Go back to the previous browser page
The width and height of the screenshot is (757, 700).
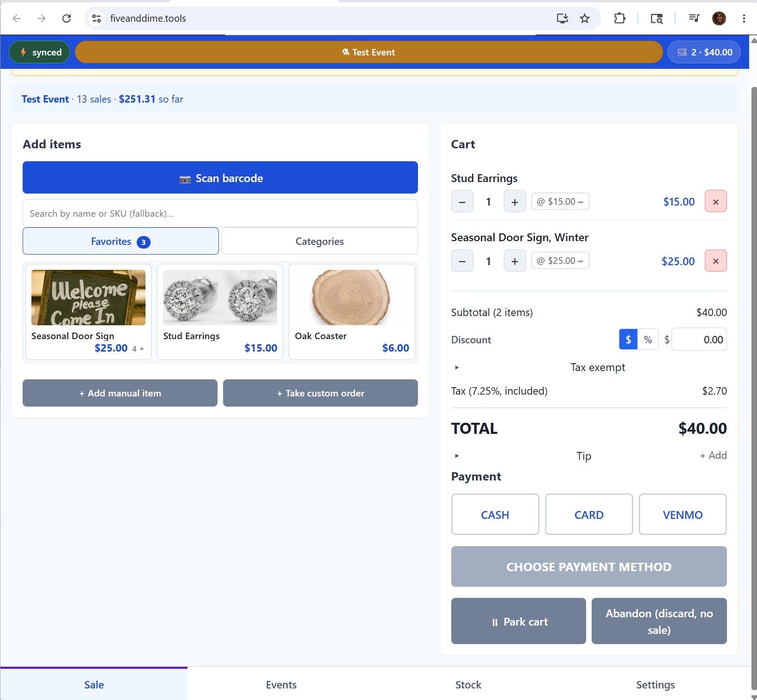pos(17,18)
